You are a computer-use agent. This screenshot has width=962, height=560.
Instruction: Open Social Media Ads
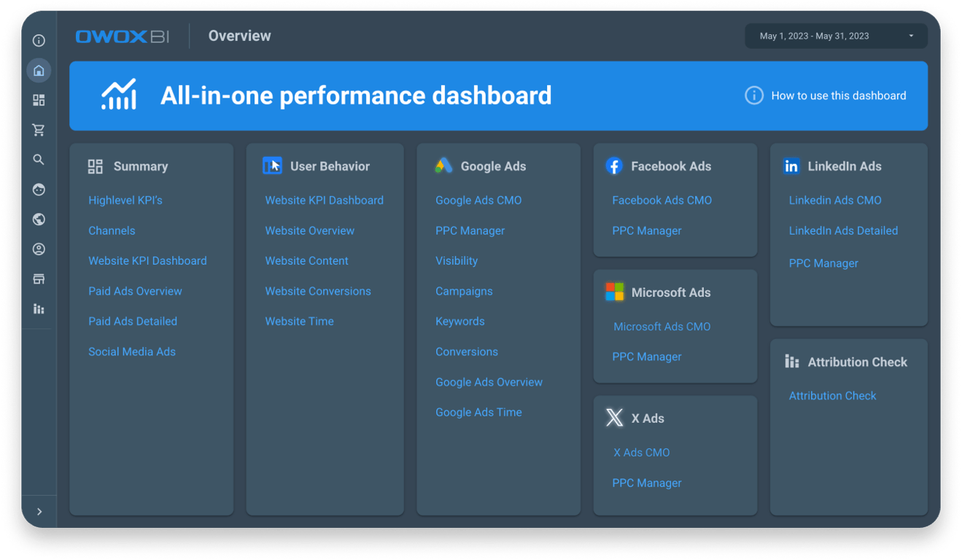coord(132,351)
